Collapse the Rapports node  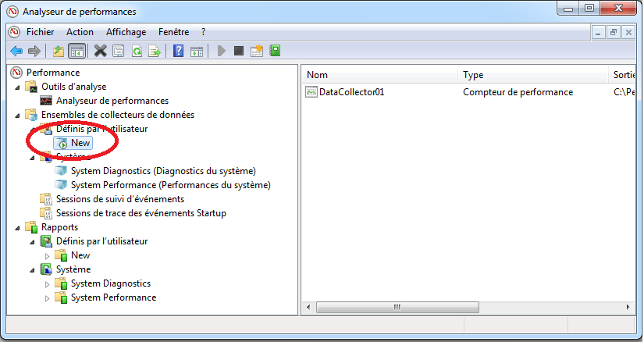(x=18, y=228)
